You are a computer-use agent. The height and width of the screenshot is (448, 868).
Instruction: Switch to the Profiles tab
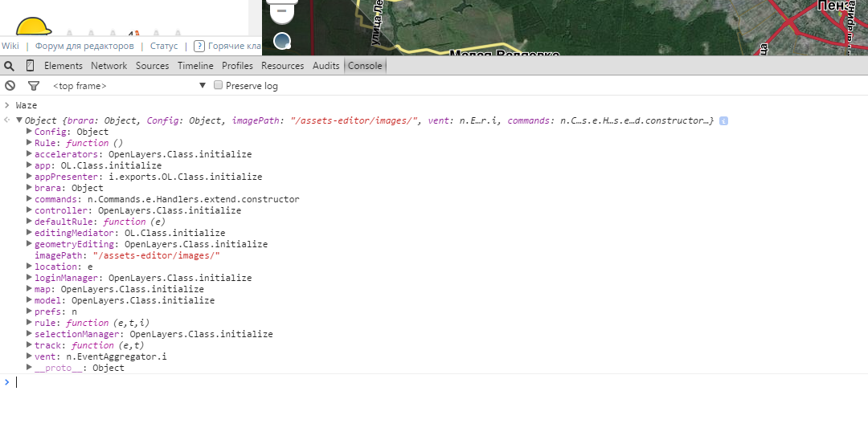[x=237, y=66]
